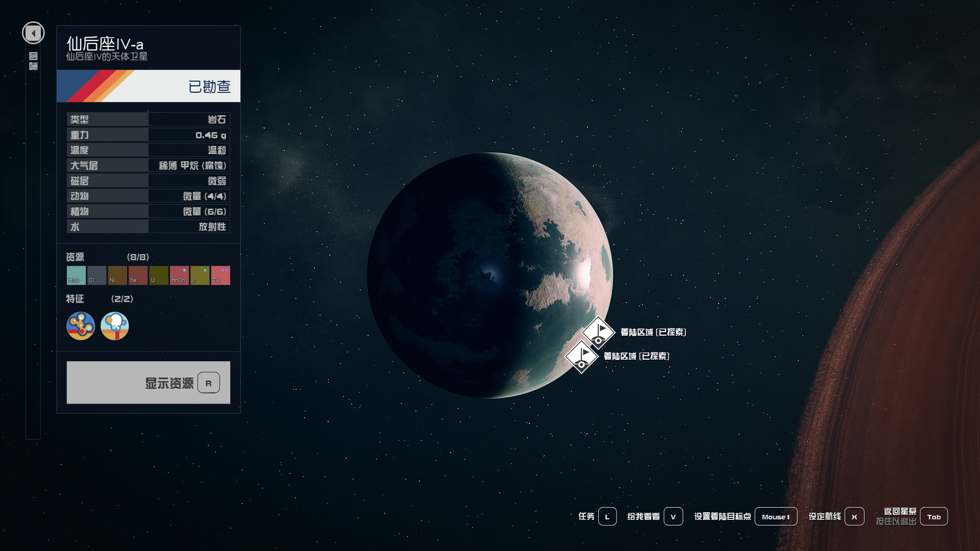Select the U uranium resource tile
The width and height of the screenshot is (980, 551).
point(159,275)
